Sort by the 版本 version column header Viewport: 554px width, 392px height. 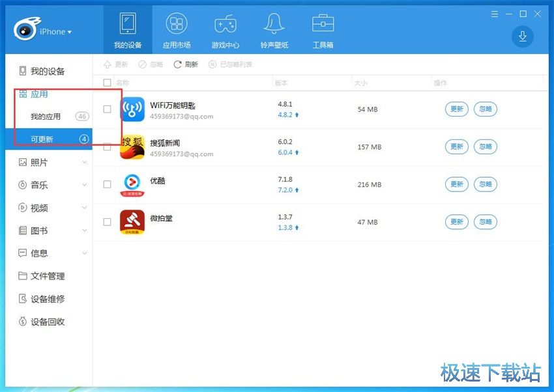pos(282,83)
